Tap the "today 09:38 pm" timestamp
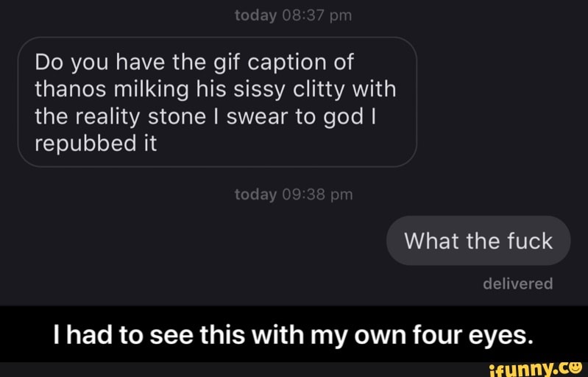Screen dimensions: 588x377 click(x=293, y=194)
